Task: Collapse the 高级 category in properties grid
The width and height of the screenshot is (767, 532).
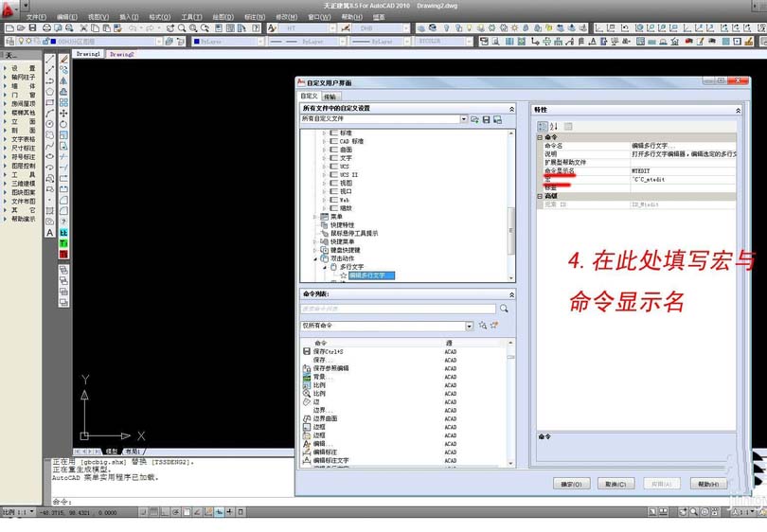Action: pos(540,196)
